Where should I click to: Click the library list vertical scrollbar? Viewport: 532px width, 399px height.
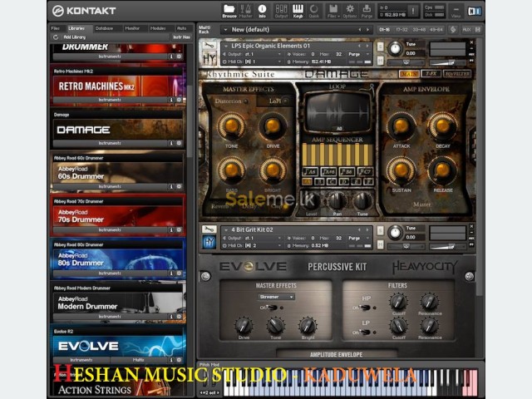(x=190, y=121)
